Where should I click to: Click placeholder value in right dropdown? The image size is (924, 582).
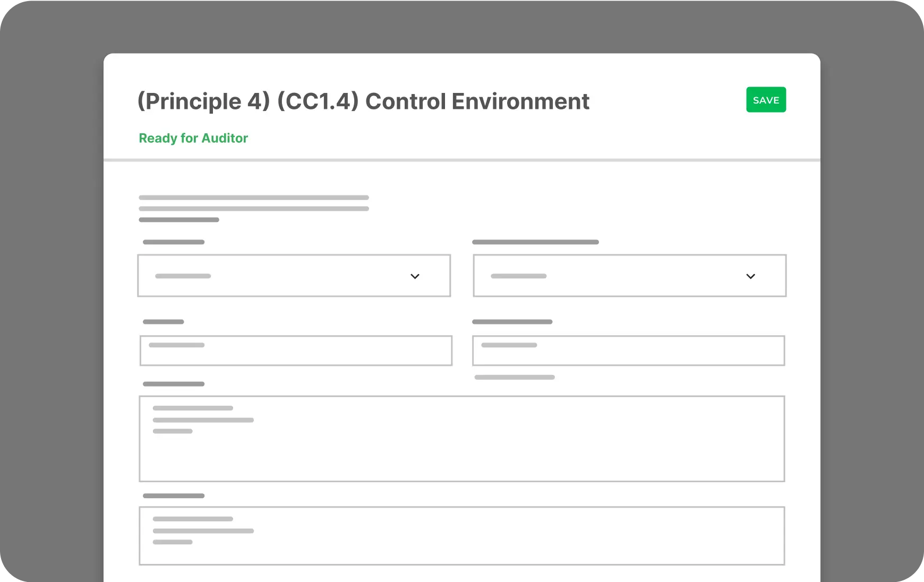[x=518, y=276]
